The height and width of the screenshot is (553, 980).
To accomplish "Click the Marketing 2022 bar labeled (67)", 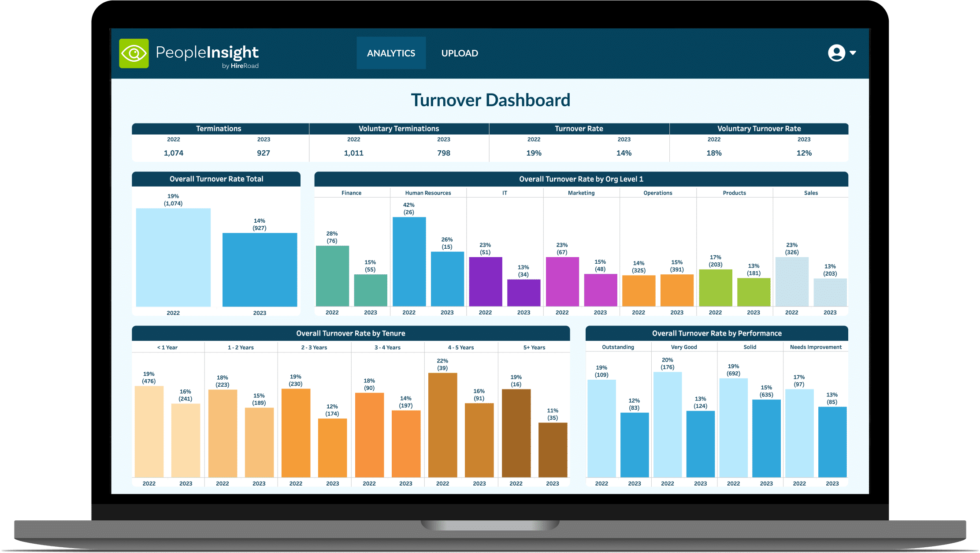I will [x=562, y=282].
